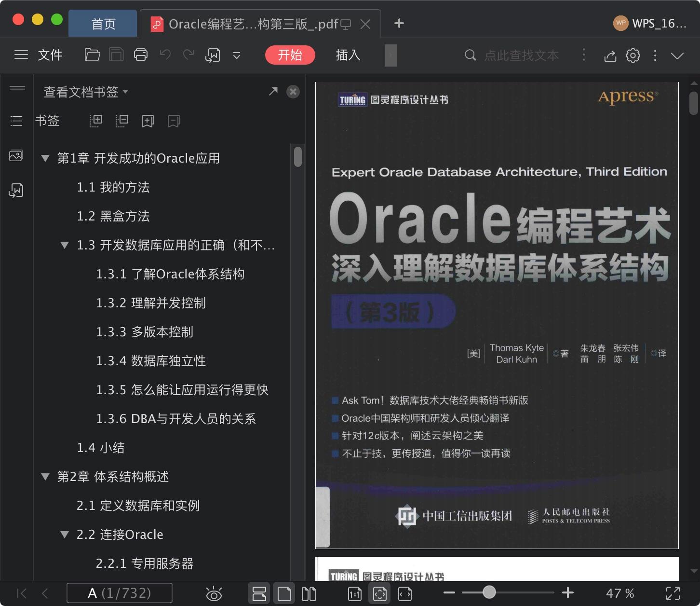The width and height of the screenshot is (700, 606).
Task: Toggle fit width view
Action: 405,593
